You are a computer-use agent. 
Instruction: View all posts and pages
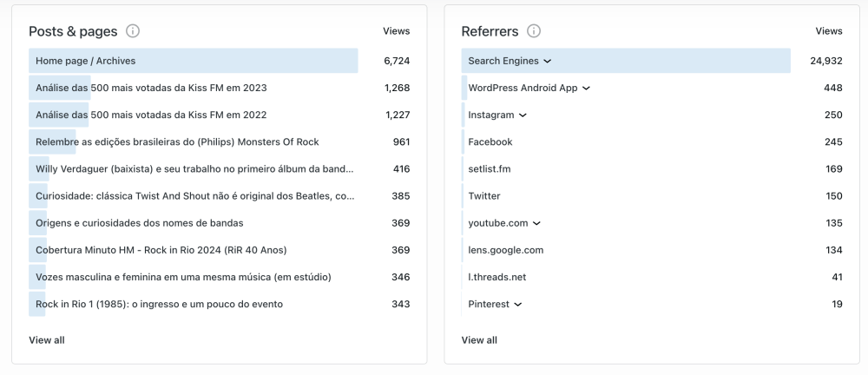coord(47,340)
